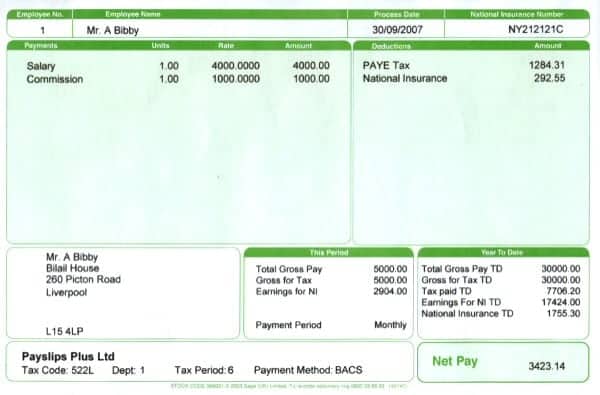Select PAYE Tax amount 1284.31

pyautogui.click(x=547, y=65)
